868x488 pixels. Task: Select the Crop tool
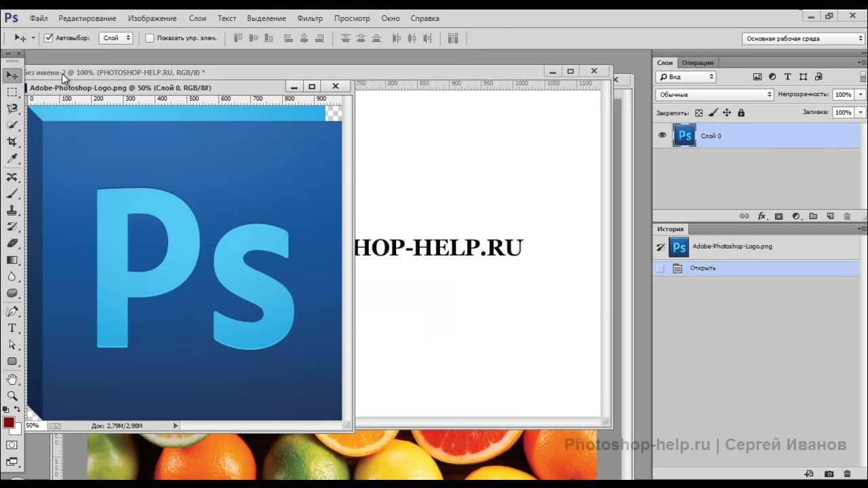tap(12, 142)
